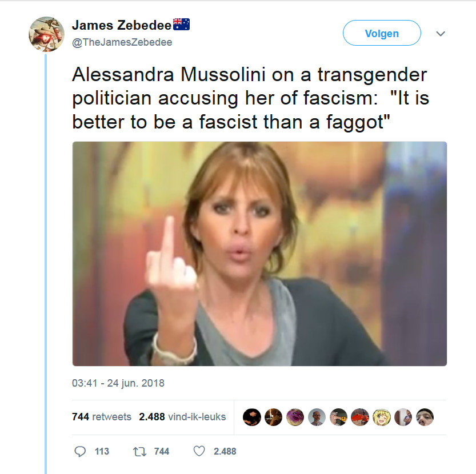The image size is (476, 474).
Task: View the 2.488 vind-ik-leuks list
Action: click(182, 417)
